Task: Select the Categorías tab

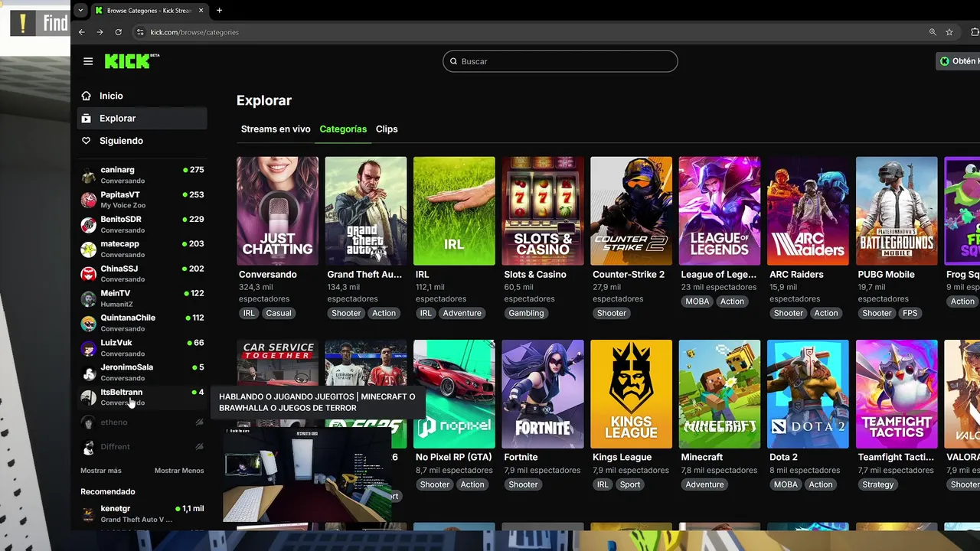Action: (x=343, y=129)
